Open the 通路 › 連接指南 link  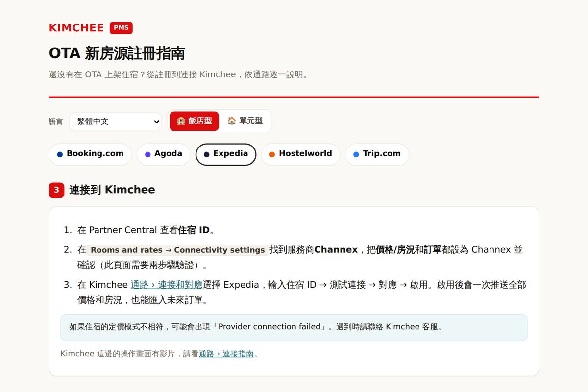[x=226, y=353]
